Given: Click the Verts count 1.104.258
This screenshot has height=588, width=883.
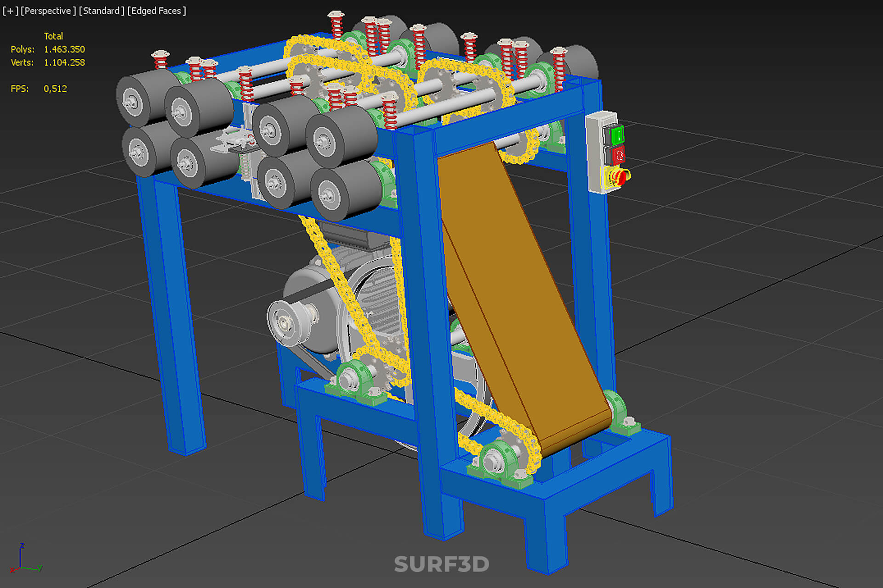Looking at the screenshot, I should [64, 62].
